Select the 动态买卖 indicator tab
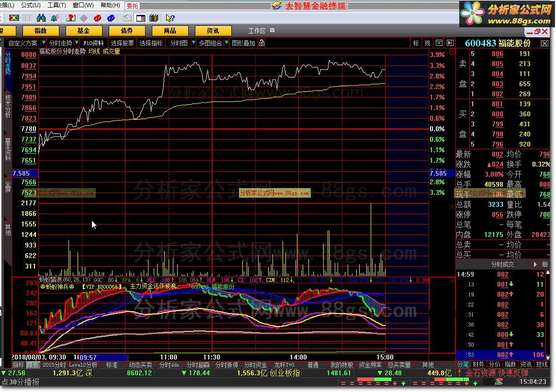 point(140,365)
